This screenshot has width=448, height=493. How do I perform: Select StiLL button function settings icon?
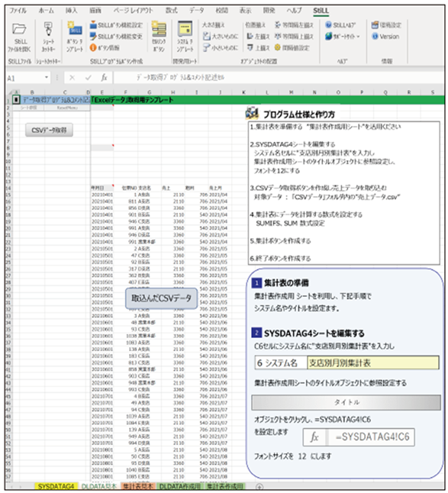tap(93, 25)
